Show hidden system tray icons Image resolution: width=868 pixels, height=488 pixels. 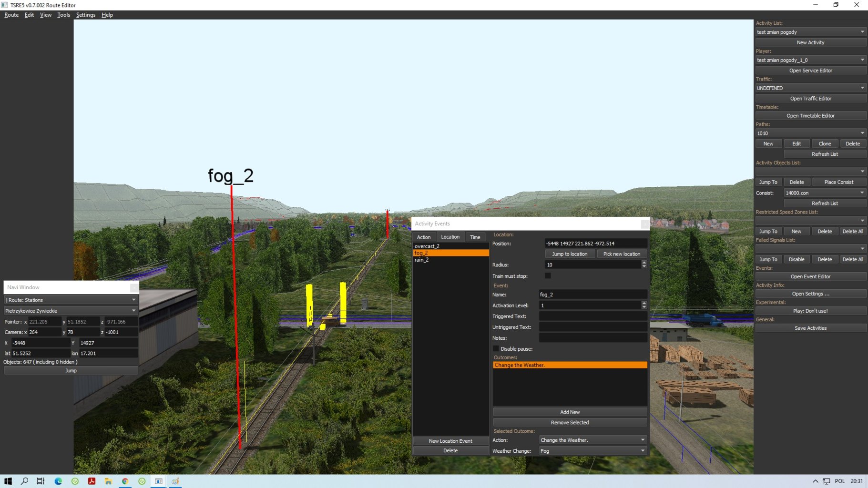click(x=815, y=481)
